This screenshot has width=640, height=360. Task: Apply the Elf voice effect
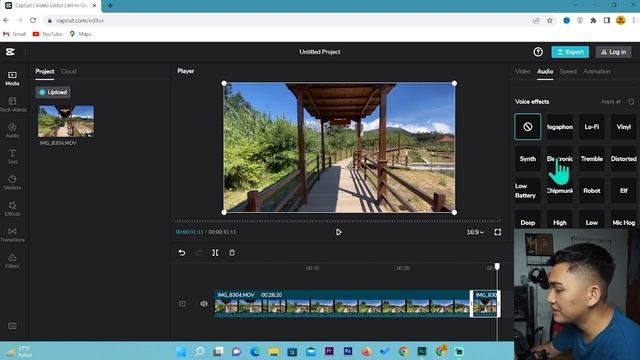(x=624, y=191)
